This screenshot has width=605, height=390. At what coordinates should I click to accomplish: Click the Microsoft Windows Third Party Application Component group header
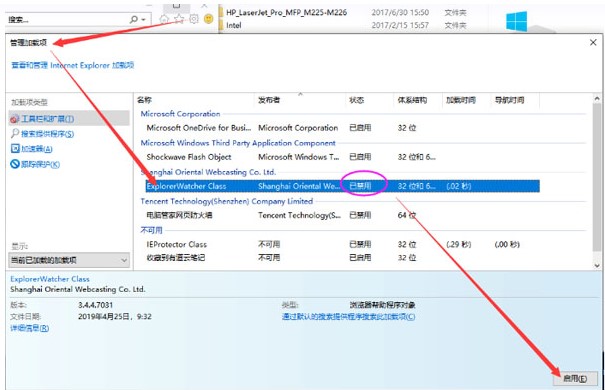tap(238, 143)
